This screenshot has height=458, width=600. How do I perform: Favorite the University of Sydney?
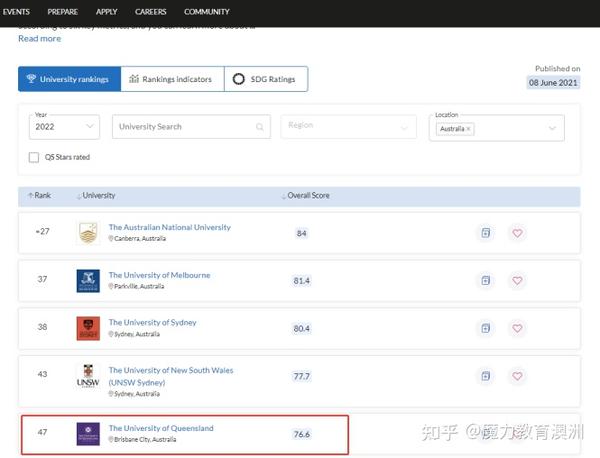click(x=517, y=328)
